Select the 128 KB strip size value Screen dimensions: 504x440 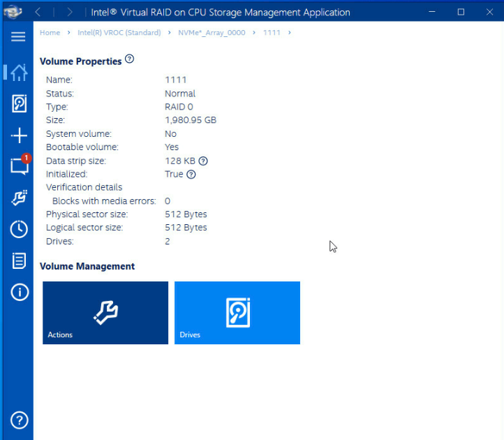(x=180, y=161)
